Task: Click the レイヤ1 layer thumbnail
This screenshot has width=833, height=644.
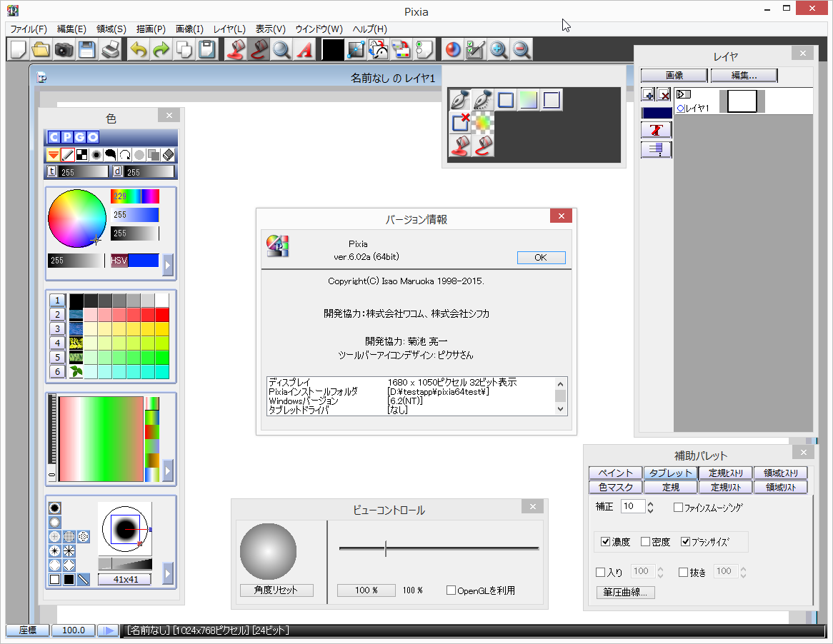Action: point(742,101)
